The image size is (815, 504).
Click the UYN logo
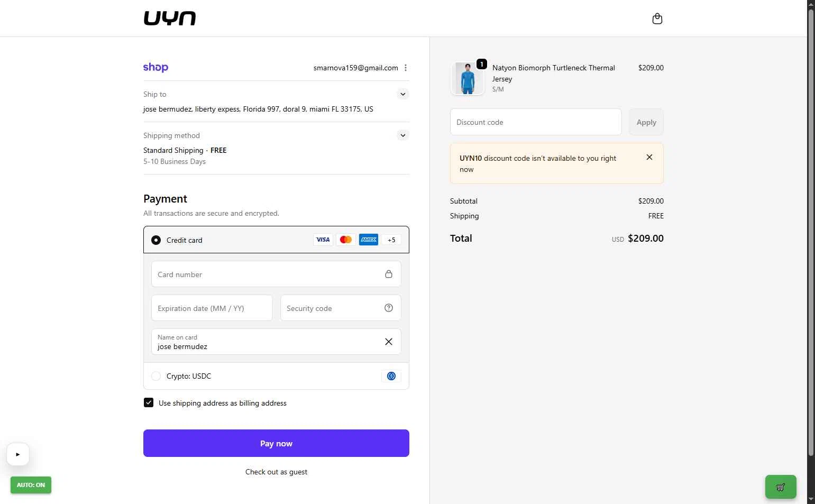[170, 19]
